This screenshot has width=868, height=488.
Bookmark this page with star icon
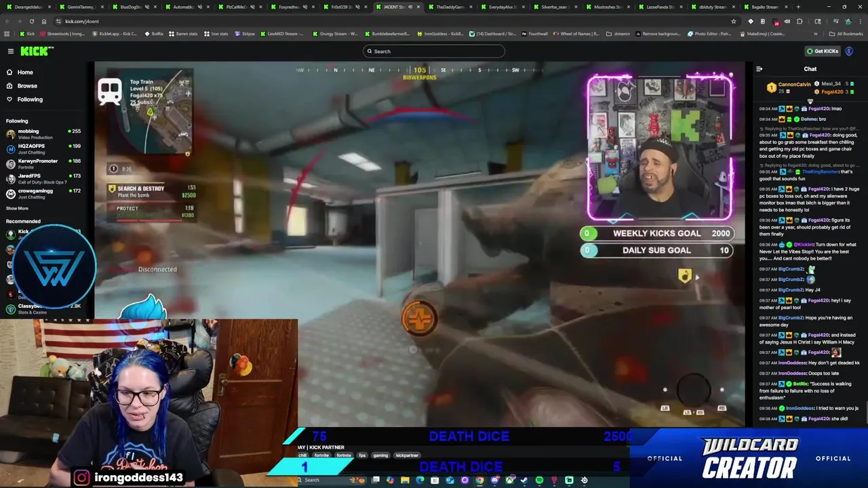[x=734, y=21]
